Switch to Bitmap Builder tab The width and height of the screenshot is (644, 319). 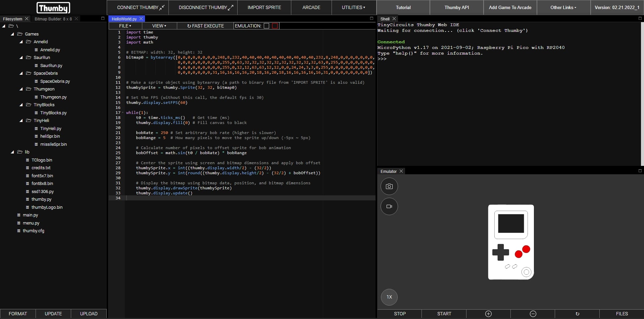point(53,19)
